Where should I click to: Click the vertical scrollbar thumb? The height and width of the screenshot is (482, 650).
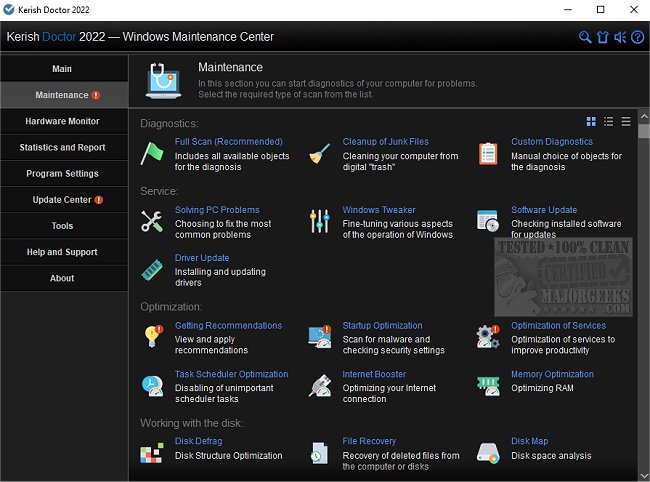click(644, 131)
